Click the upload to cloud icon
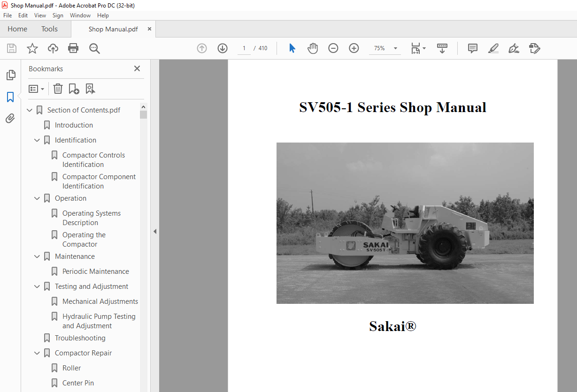Screen dimensions: 577x392 pyautogui.click(x=53, y=48)
